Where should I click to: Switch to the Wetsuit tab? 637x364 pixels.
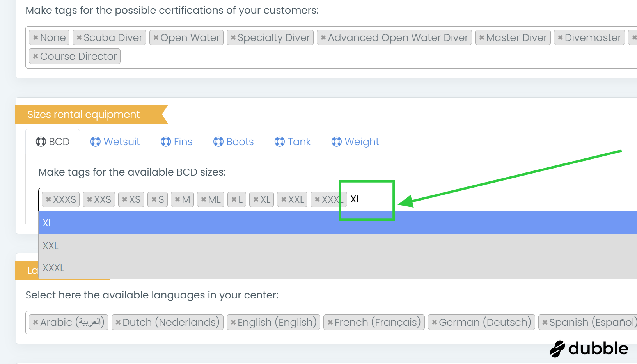[x=115, y=142]
